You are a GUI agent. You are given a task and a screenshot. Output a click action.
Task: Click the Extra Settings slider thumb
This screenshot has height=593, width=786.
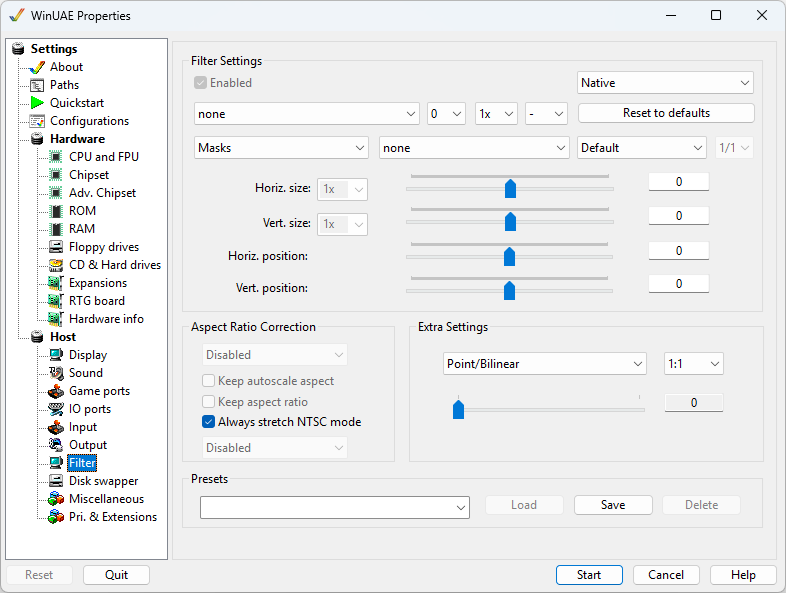point(458,409)
